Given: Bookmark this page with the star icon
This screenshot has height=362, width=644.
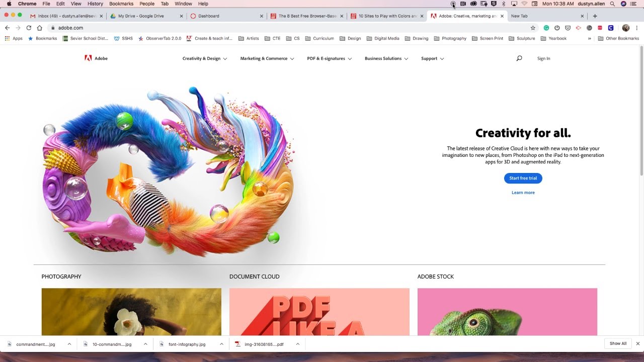Looking at the screenshot, I should point(533,28).
